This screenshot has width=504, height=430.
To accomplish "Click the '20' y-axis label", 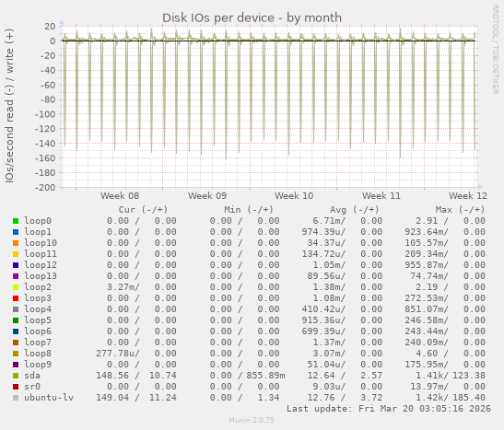I will [x=50, y=27].
